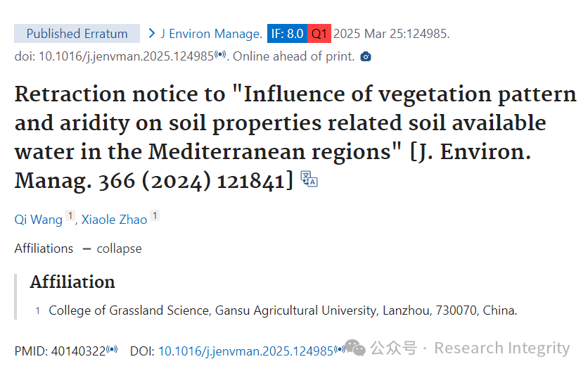Screen dimensions: 588x371
Task: Click the signal icon next to PMID 40140322
Action: [x=112, y=350]
